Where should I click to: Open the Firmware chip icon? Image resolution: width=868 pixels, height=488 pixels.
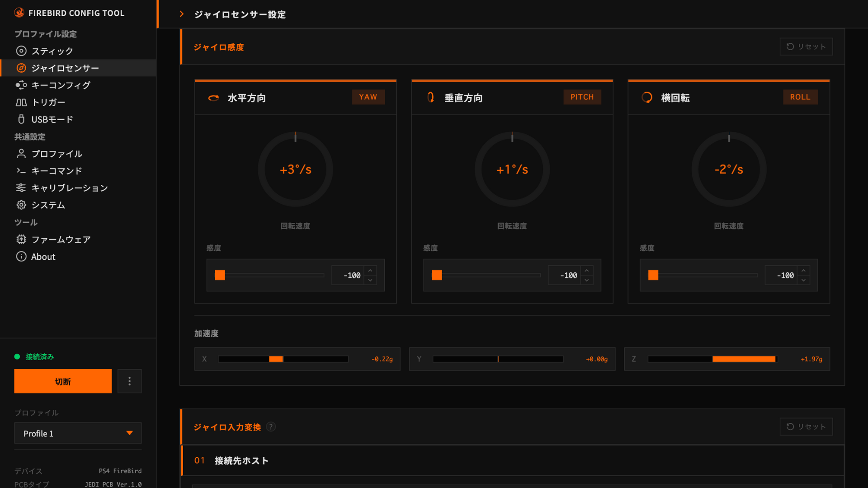coord(21,239)
